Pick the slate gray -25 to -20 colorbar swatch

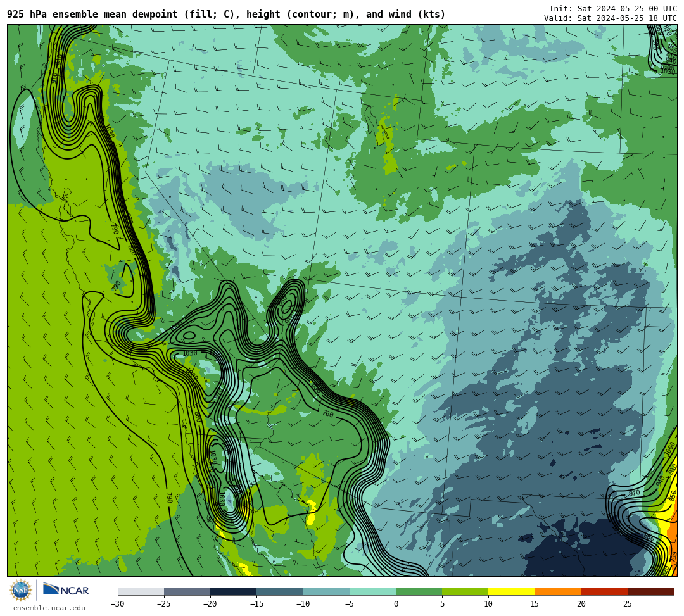[x=187, y=591]
